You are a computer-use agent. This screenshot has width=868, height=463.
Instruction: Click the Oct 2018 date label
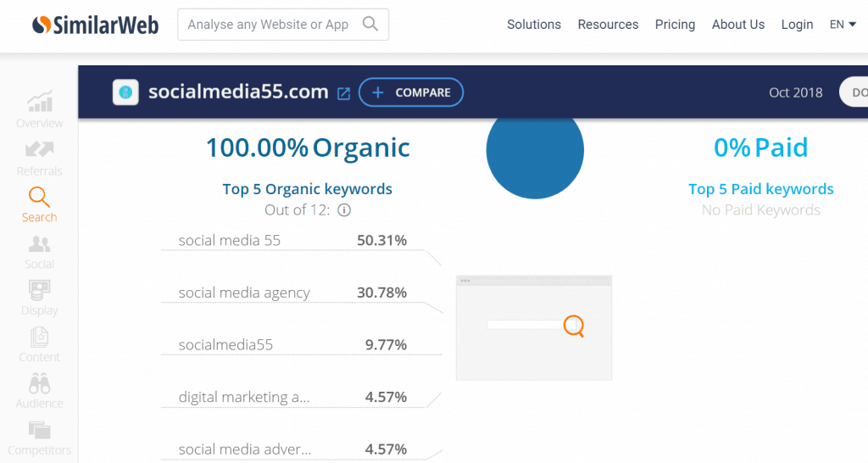click(x=795, y=92)
